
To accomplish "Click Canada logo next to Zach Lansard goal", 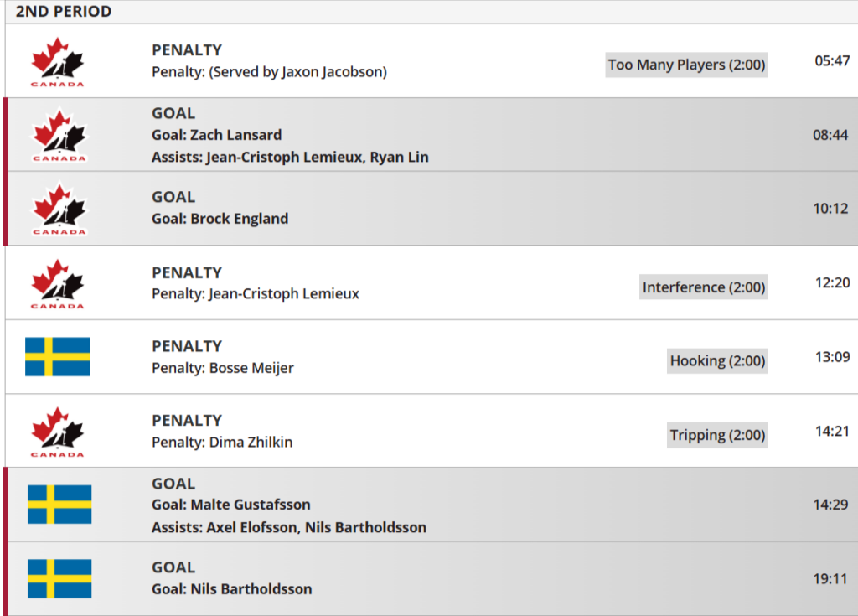I will pyautogui.click(x=59, y=135).
